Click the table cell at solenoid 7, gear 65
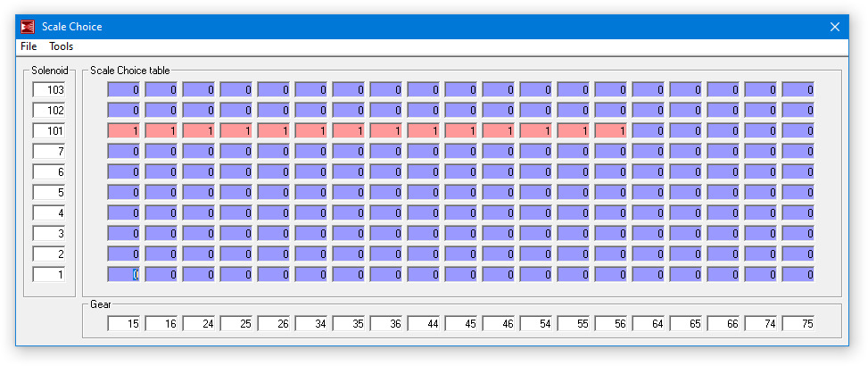868x366 pixels. pos(686,151)
